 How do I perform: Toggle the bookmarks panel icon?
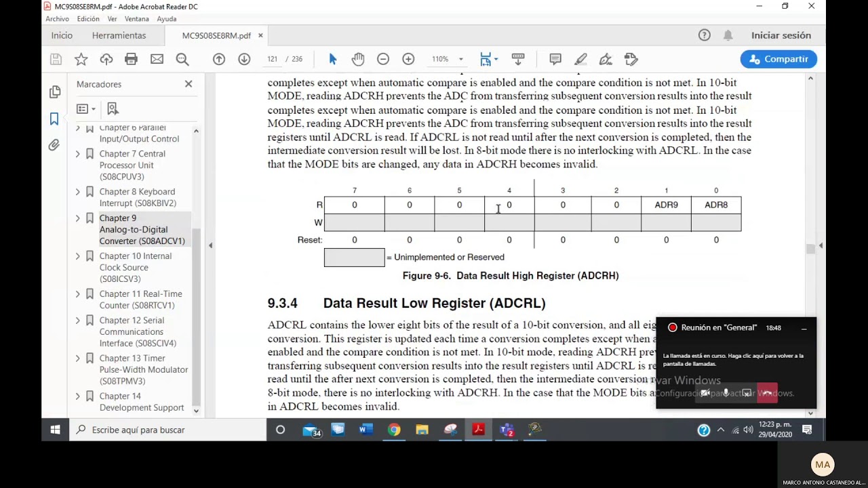(54, 119)
